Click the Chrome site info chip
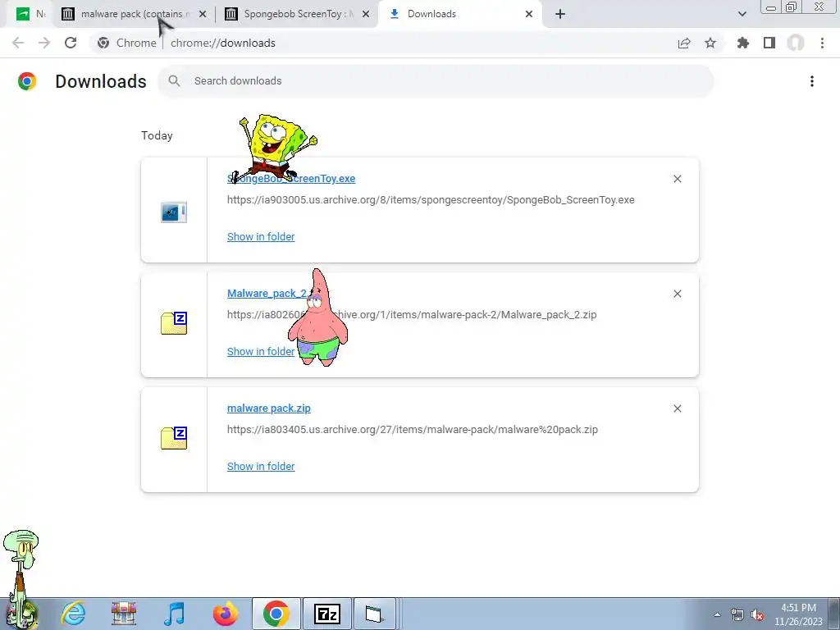Viewport: 840px width, 630px height. pos(127,43)
